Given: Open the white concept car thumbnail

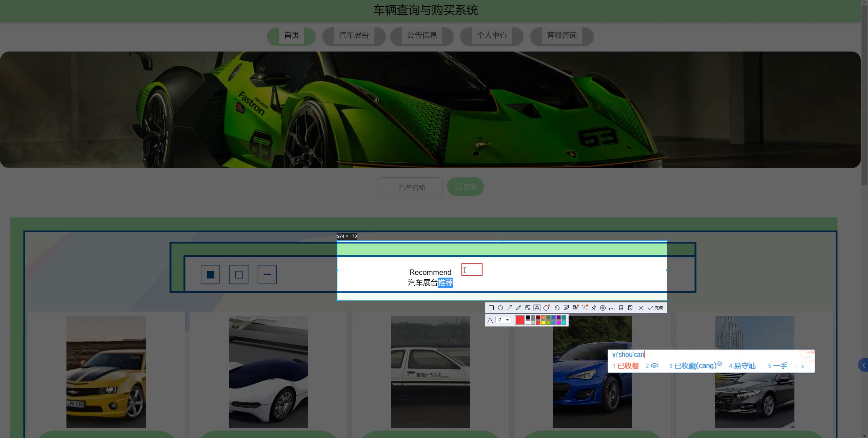Looking at the screenshot, I should click(x=268, y=372).
